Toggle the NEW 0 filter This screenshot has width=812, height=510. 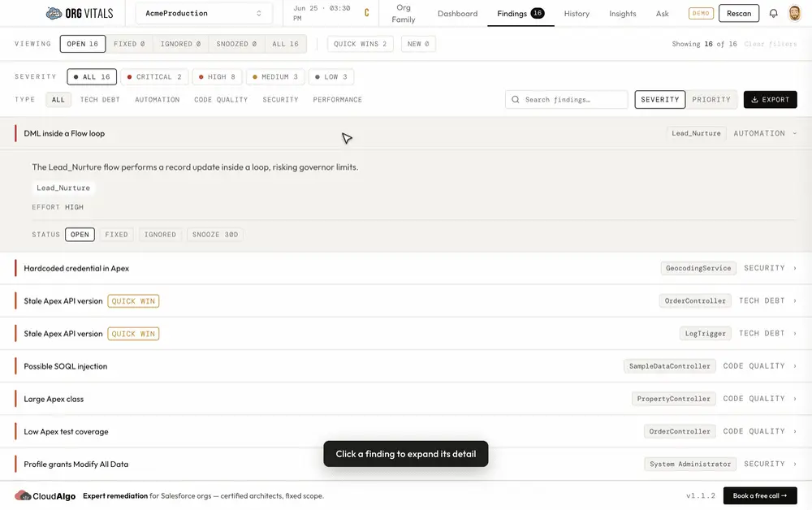pos(418,44)
